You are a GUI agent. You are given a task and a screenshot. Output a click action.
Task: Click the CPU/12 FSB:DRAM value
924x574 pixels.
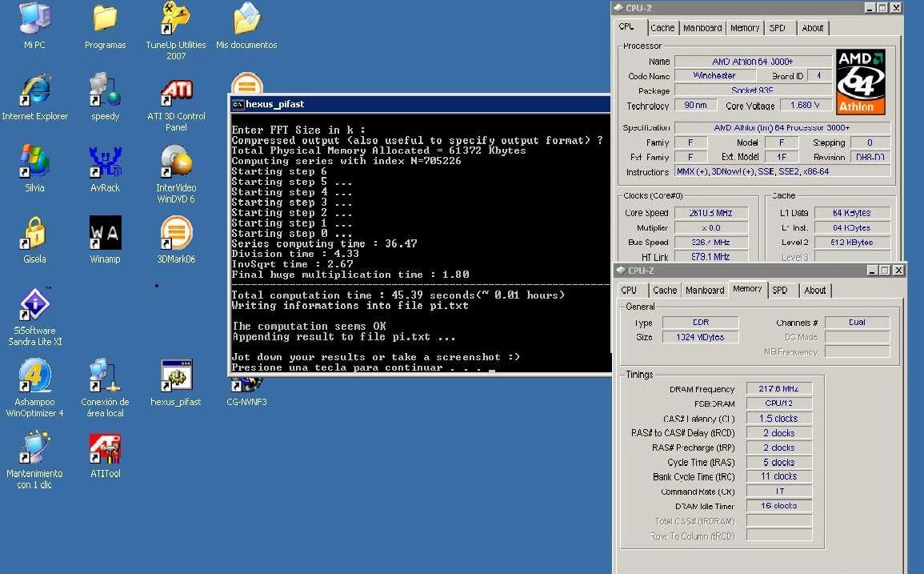tap(779, 403)
